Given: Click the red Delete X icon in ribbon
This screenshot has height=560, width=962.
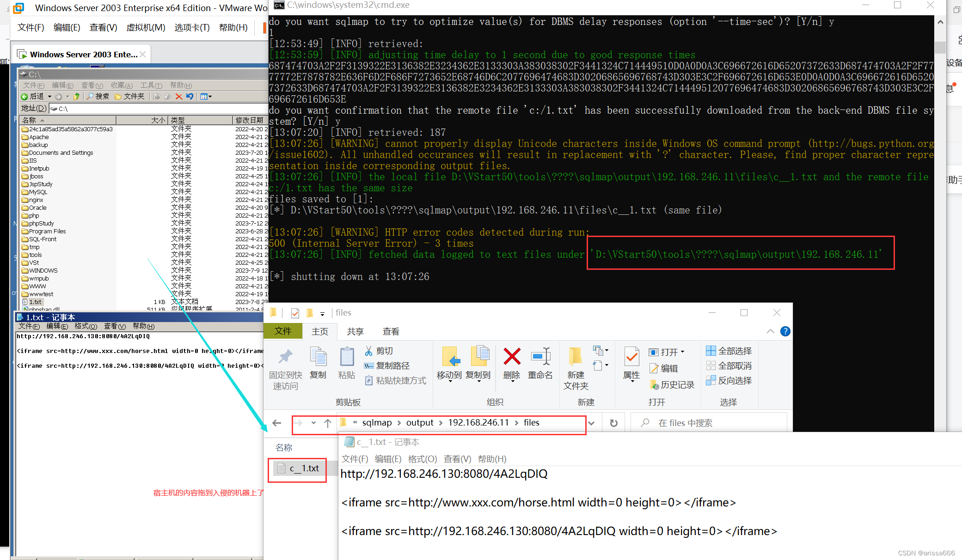Looking at the screenshot, I should tap(512, 357).
